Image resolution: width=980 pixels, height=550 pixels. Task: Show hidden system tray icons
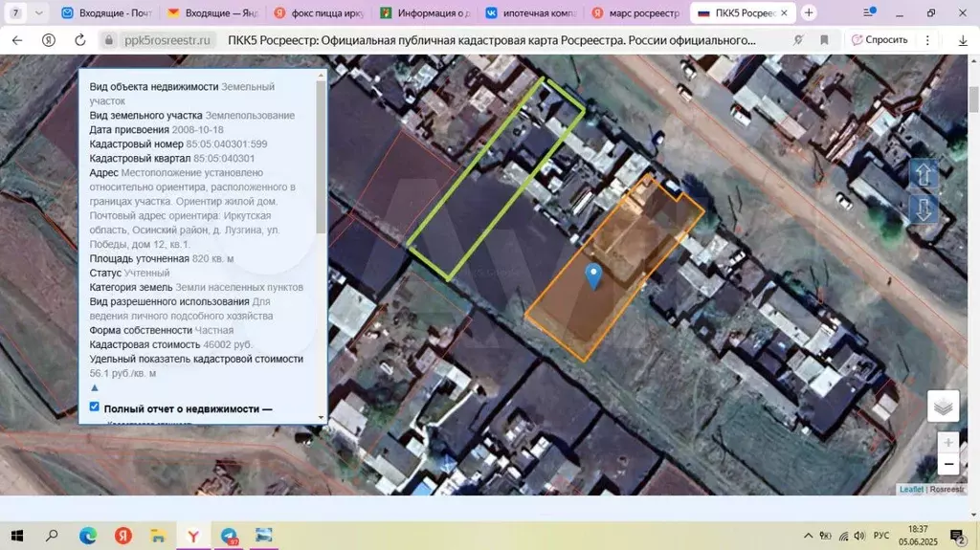coord(808,536)
